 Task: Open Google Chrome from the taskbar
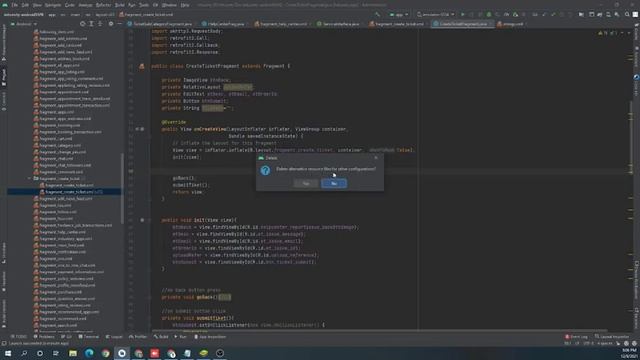click(x=106, y=353)
